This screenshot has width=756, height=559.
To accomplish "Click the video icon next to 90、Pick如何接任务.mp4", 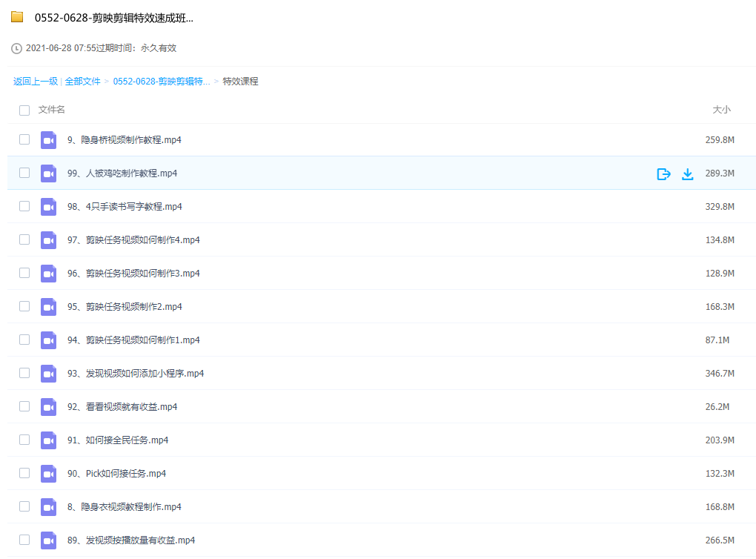I will point(49,474).
